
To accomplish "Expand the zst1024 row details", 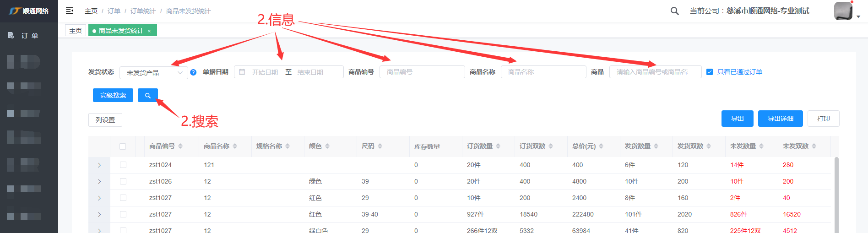I will click(99, 165).
